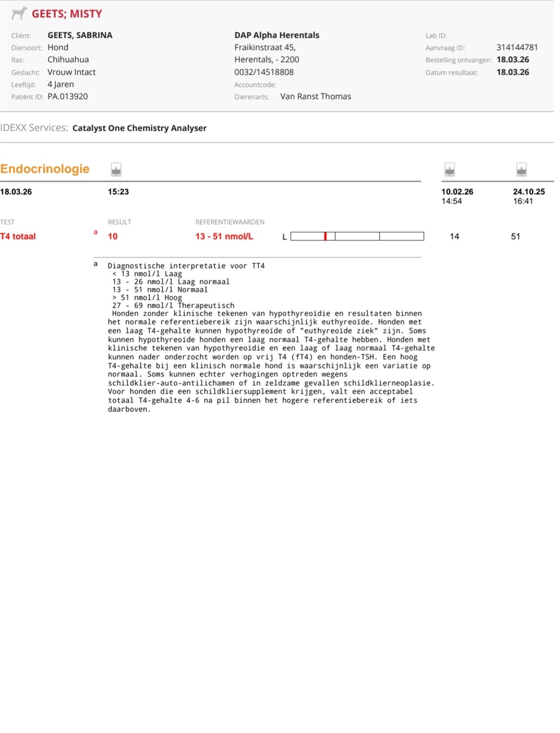
Task: Click the analyser icon above the 24.10.25 date
Action: (521, 170)
